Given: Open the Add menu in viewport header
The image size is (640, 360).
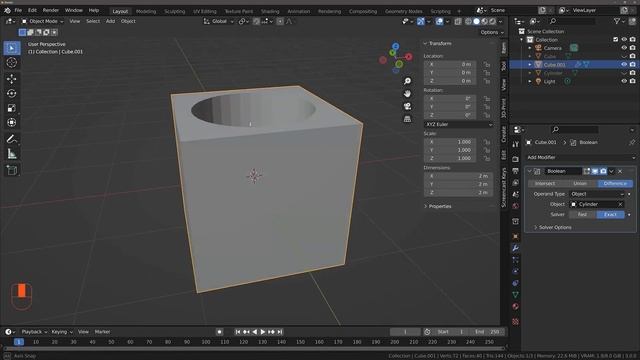Looking at the screenshot, I should click(x=110, y=21).
